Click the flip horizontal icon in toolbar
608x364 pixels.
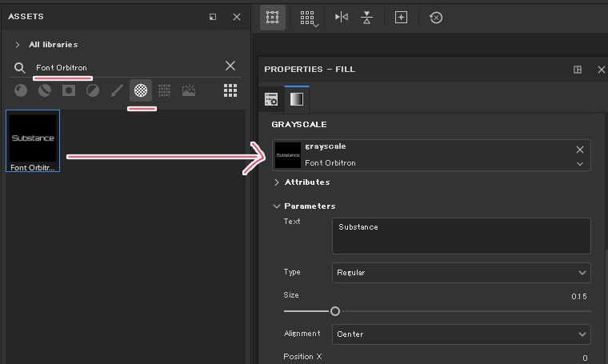coord(342,17)
